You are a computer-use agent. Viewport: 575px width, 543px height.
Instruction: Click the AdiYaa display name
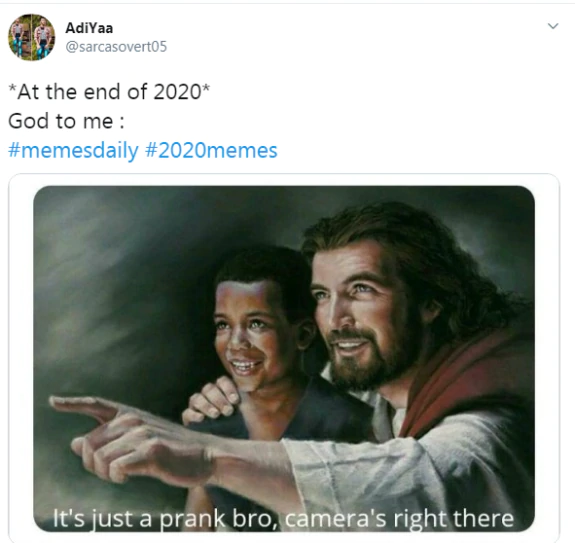tap(89, 28)
